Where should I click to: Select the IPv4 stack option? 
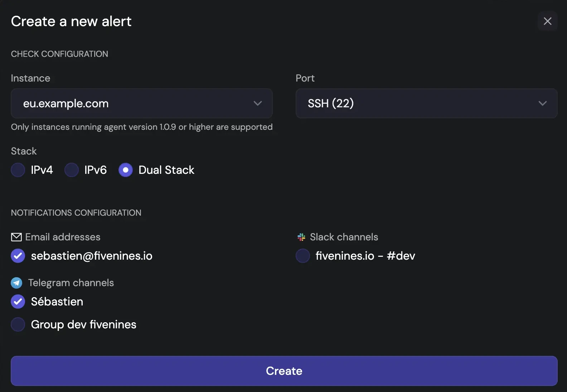18,170
